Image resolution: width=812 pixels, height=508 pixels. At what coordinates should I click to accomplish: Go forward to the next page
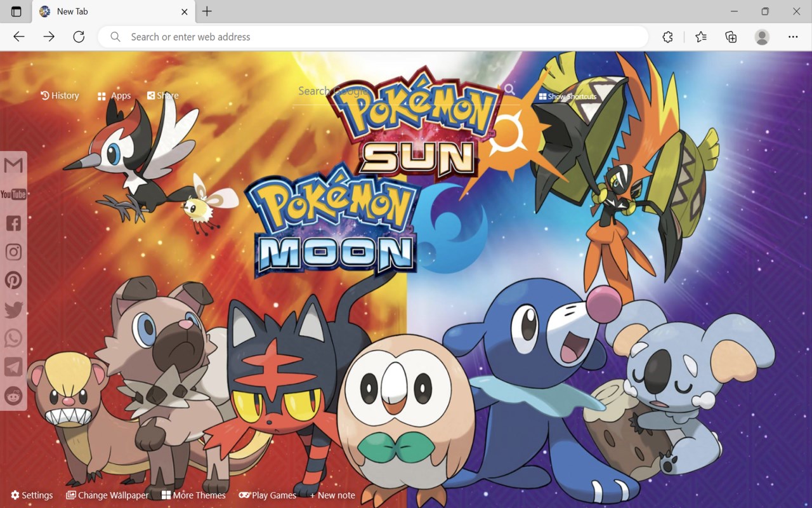pos(49,37)
